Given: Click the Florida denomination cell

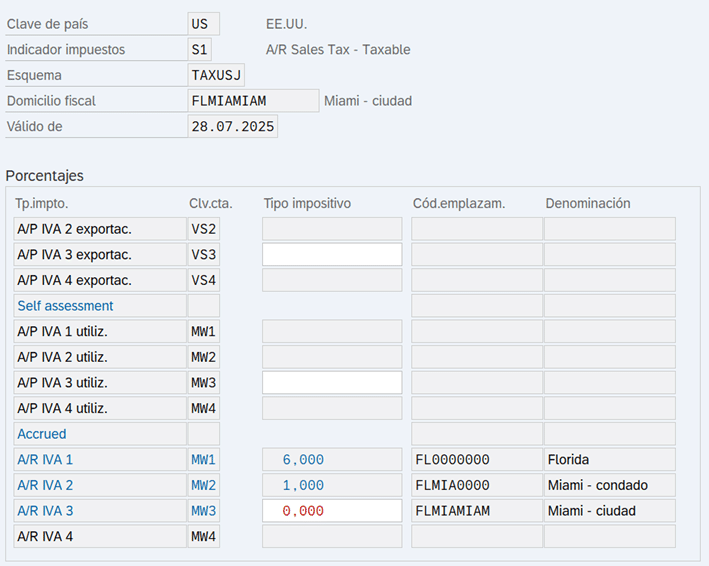Looking at the screenshot, I should pyautogui.click(x=610, y=460).
